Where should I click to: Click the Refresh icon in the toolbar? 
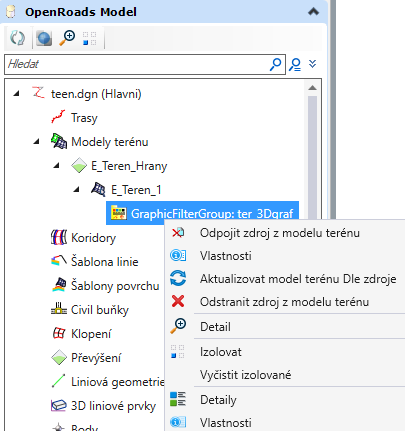click(x=17, y=38)
